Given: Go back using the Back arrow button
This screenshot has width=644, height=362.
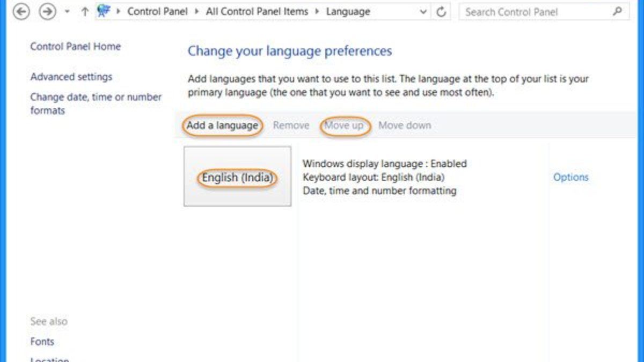Looking at the screenshot, I should point(21,12).
